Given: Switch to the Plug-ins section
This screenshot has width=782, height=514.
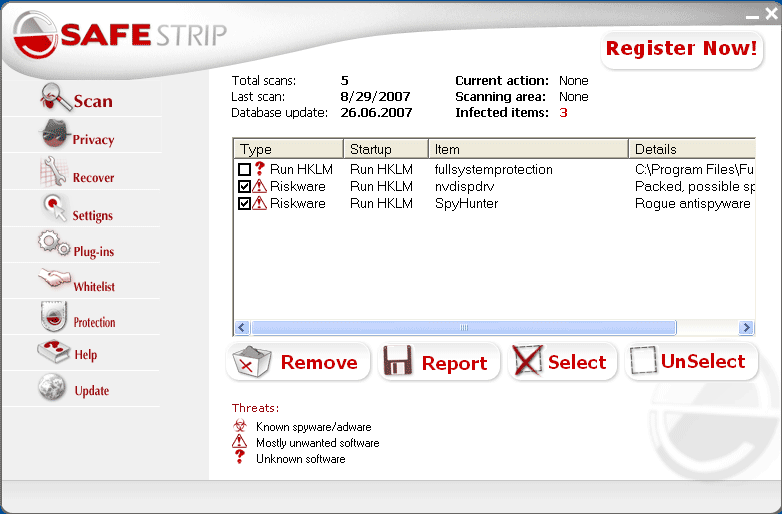Looking at the screenshot, I should 94,251.
